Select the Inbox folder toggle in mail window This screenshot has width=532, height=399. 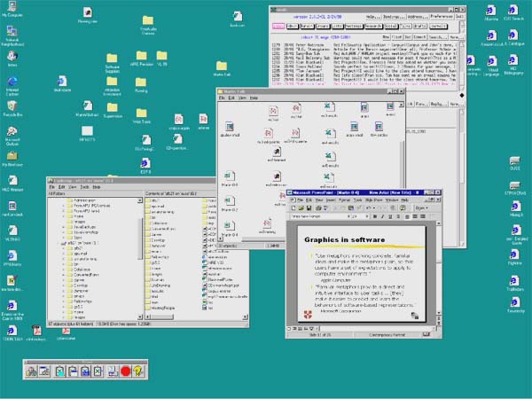tap(278, 27)
